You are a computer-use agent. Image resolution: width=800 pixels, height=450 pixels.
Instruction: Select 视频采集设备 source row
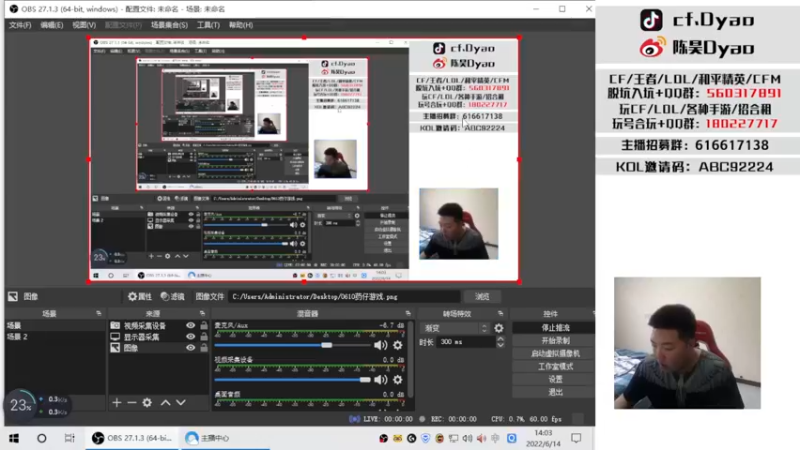point(159,326)
